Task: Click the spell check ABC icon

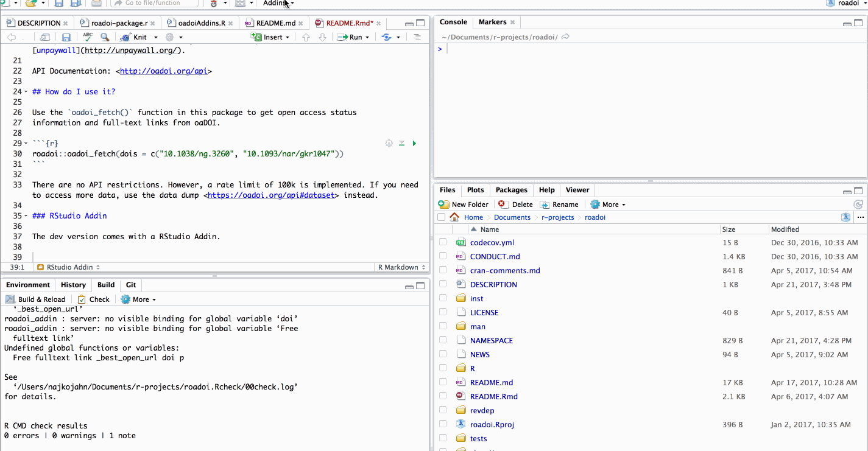Action: pos(88,37)
